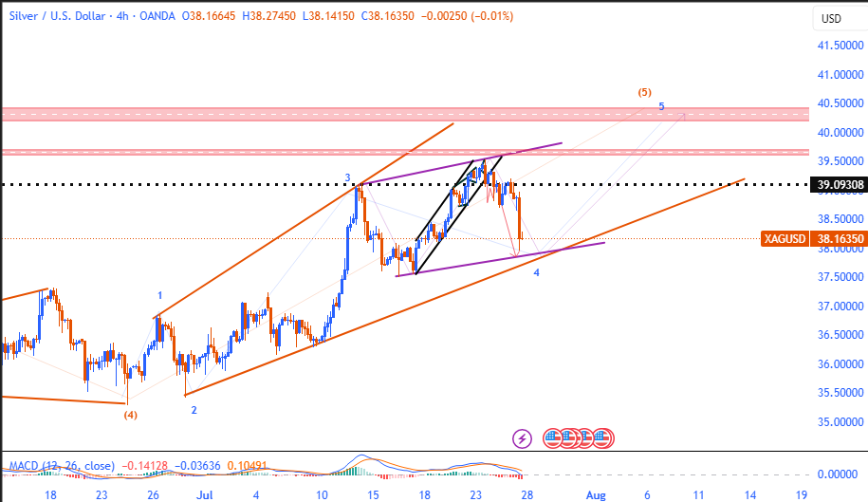
Task: Click the orange (5) wave label
Action: pyautogui.click(x=644, y=92)
